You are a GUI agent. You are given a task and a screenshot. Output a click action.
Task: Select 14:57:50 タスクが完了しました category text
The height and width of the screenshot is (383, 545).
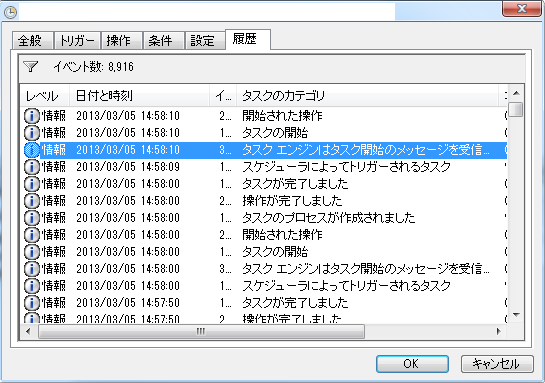(x=295, y=303)
